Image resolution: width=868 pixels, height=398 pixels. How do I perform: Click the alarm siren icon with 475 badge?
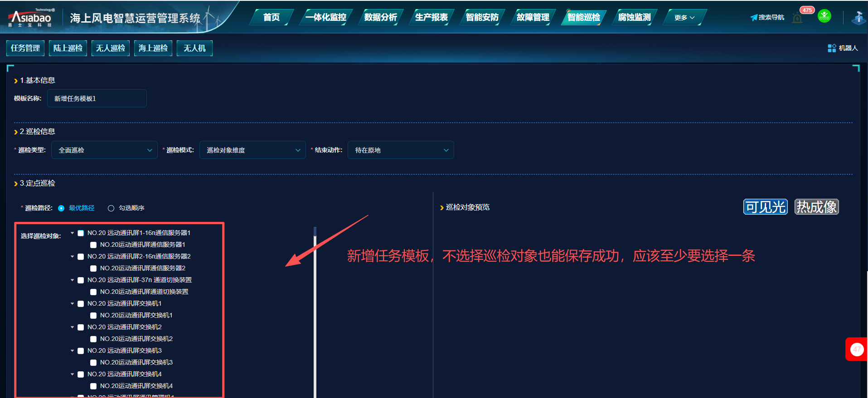[797, 18]
